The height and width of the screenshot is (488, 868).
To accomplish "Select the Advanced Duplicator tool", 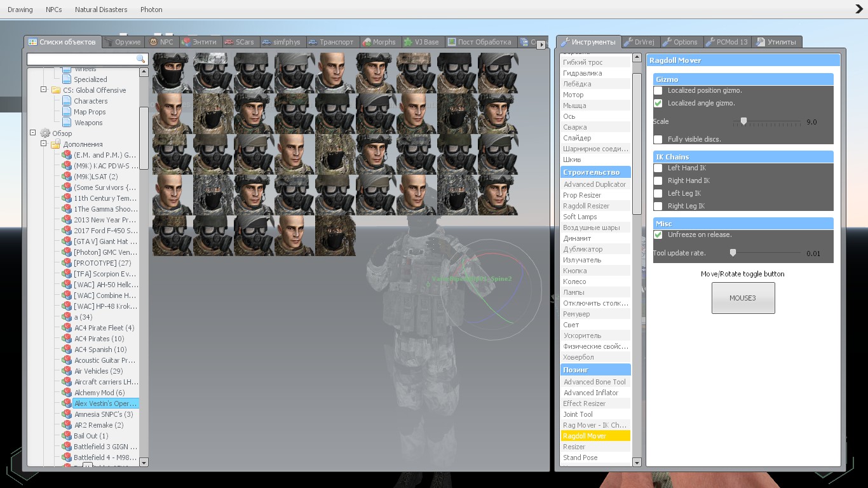I will [595, 184].
